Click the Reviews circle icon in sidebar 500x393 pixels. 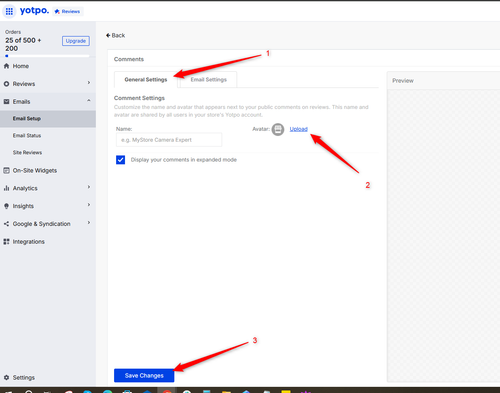[6, 84]
